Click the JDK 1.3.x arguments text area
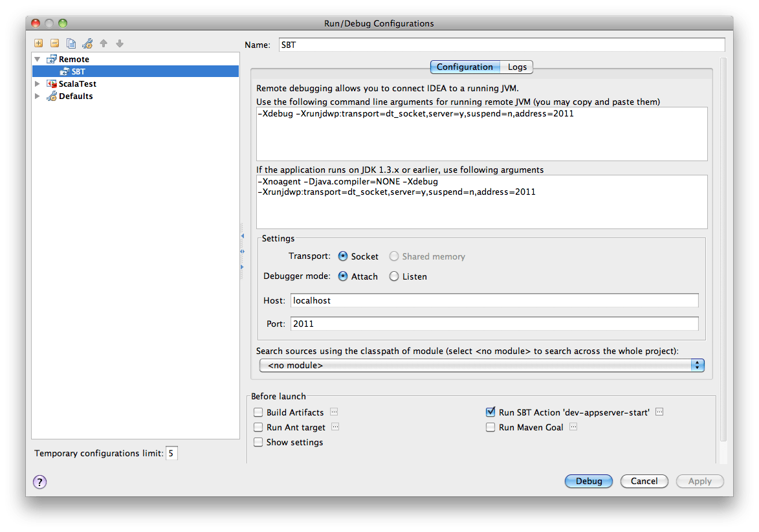Viewport: 759px width, 532px height. coord(481,202)
